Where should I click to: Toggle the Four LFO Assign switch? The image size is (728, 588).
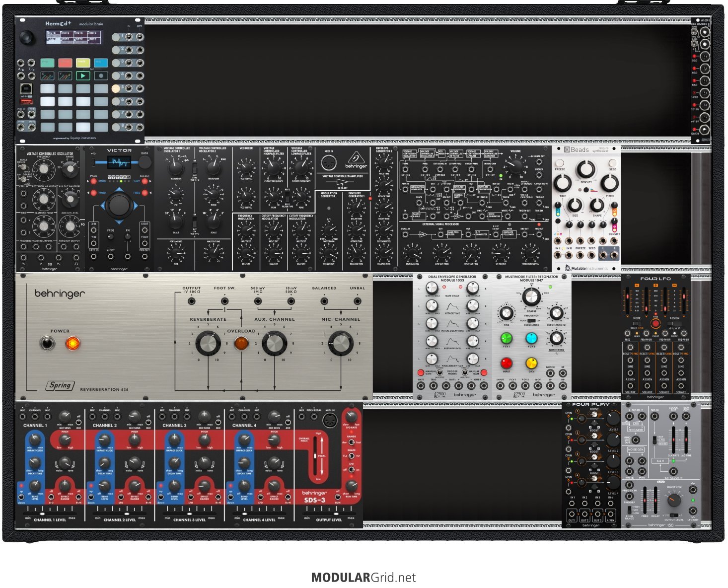pos(674,324)
